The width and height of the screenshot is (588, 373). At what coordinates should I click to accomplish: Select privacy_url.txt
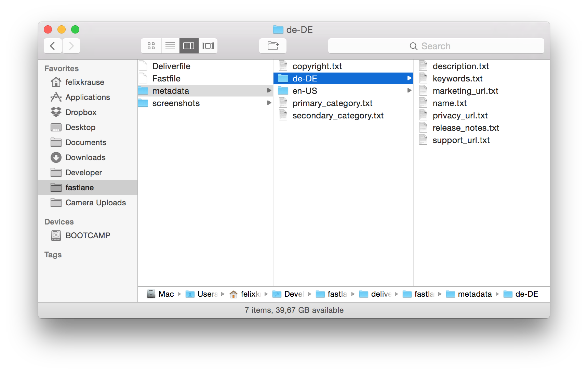(x=481, y=115)
